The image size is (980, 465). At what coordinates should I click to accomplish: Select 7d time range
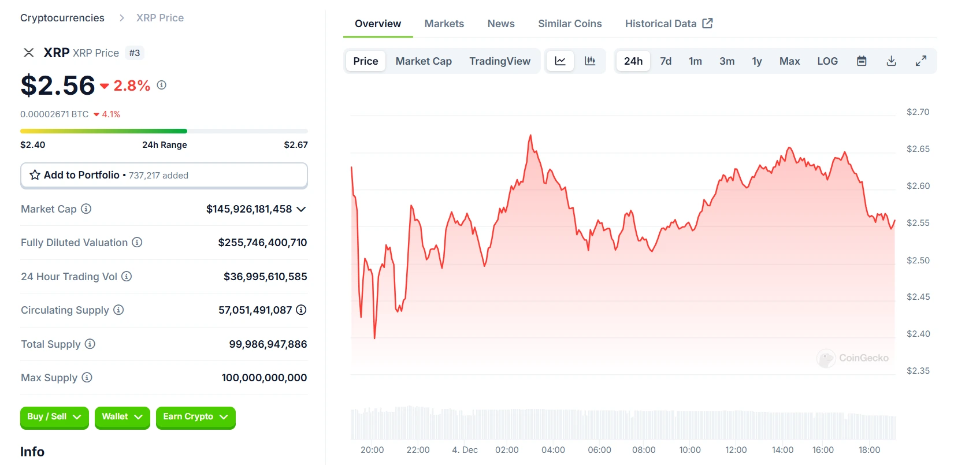click(x=666, y=61)
